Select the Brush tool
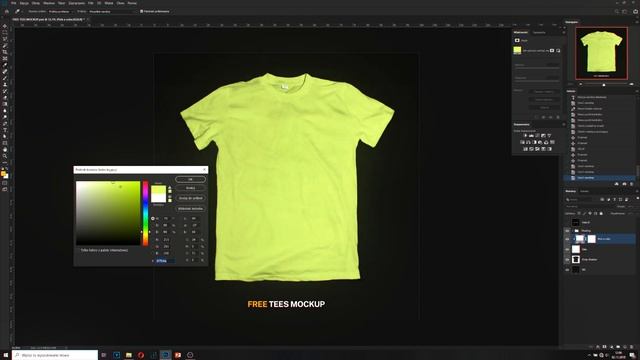Screen dimensions: 640x360 5,78
